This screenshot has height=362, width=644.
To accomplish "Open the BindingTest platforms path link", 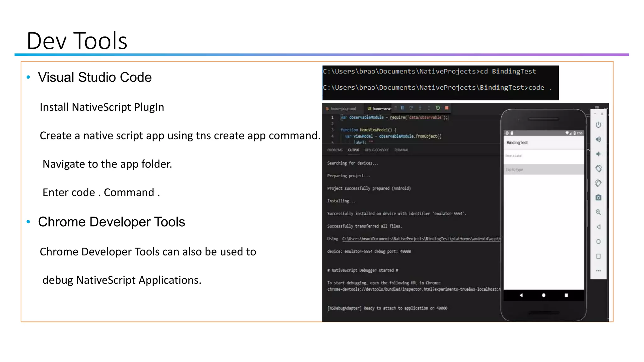I will coord(421,239).
